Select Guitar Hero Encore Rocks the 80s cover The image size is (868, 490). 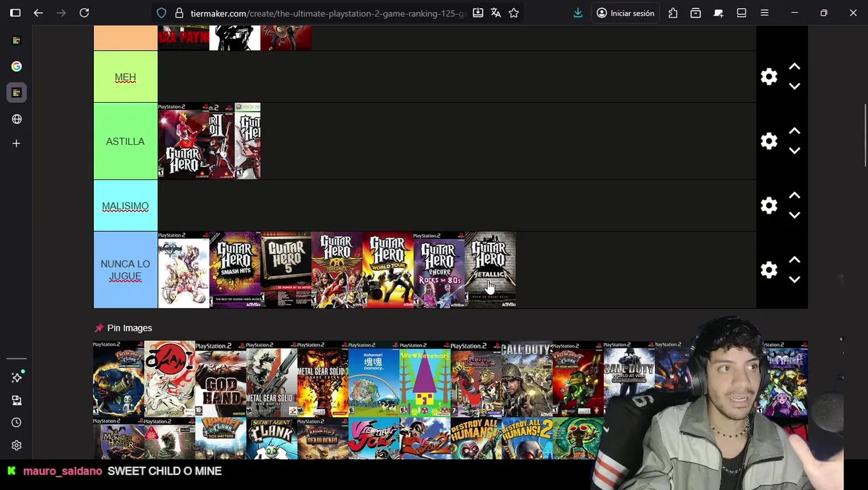tap(439, 270)
